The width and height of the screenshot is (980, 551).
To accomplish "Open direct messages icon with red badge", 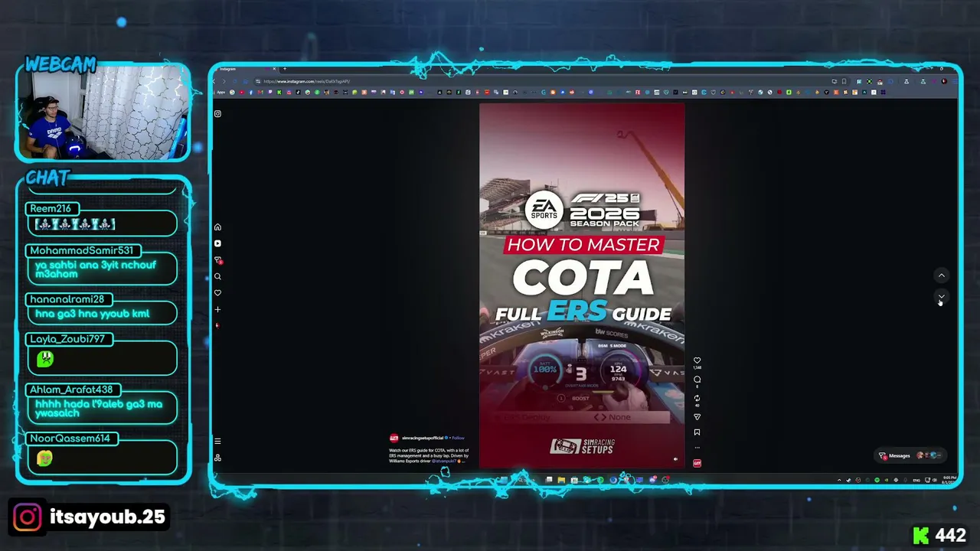I will [x=217, y=260].
